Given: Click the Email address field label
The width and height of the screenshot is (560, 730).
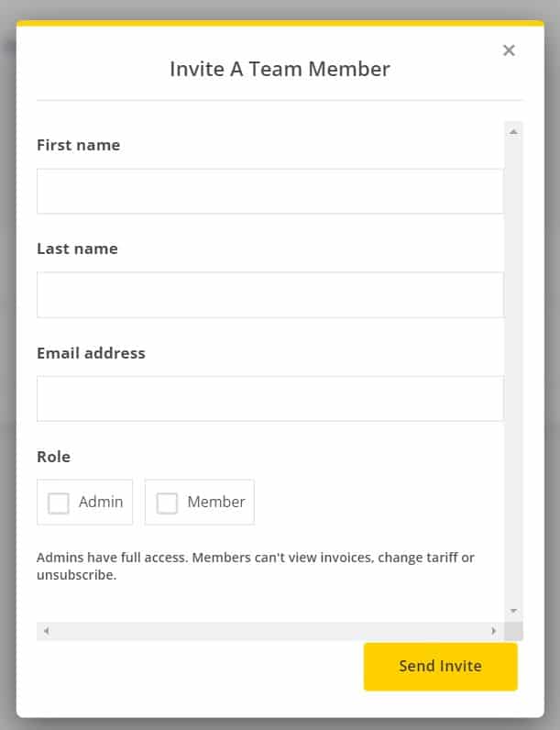Looking at the screenshot, I should pyautogui.click(x=91, y=353).
